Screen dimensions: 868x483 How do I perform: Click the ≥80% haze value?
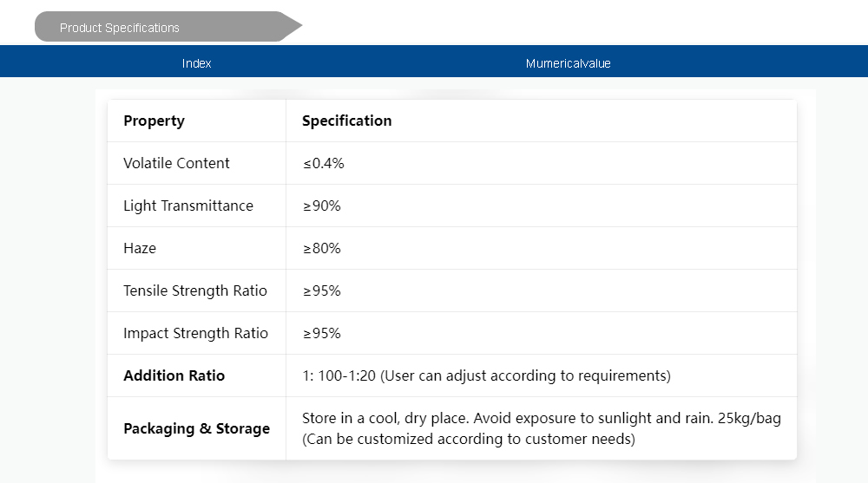[x=321, y=248]
